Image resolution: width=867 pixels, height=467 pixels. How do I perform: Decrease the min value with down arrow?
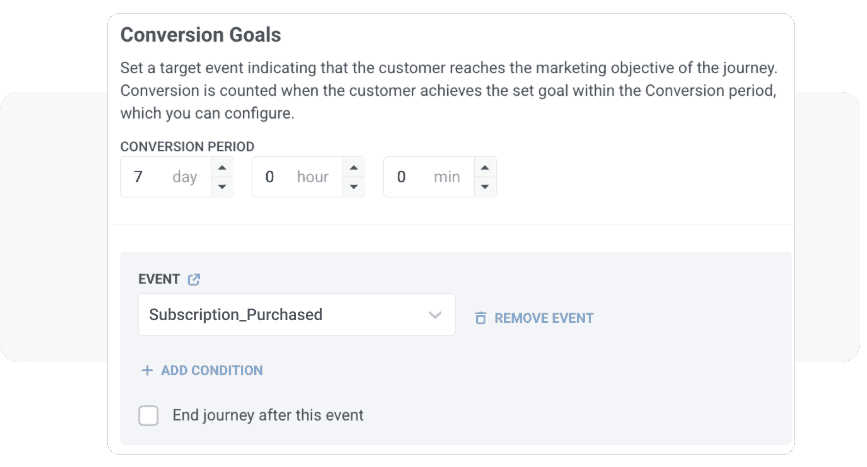pyautogui.click(x=485, y=186)
